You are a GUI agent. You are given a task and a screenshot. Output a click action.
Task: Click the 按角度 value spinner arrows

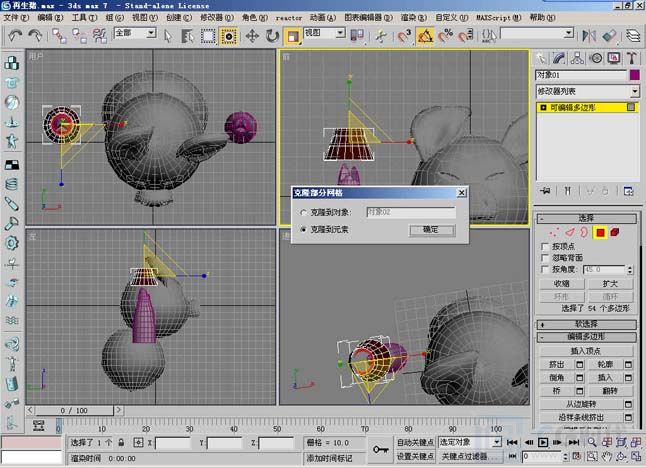(630, 269)
